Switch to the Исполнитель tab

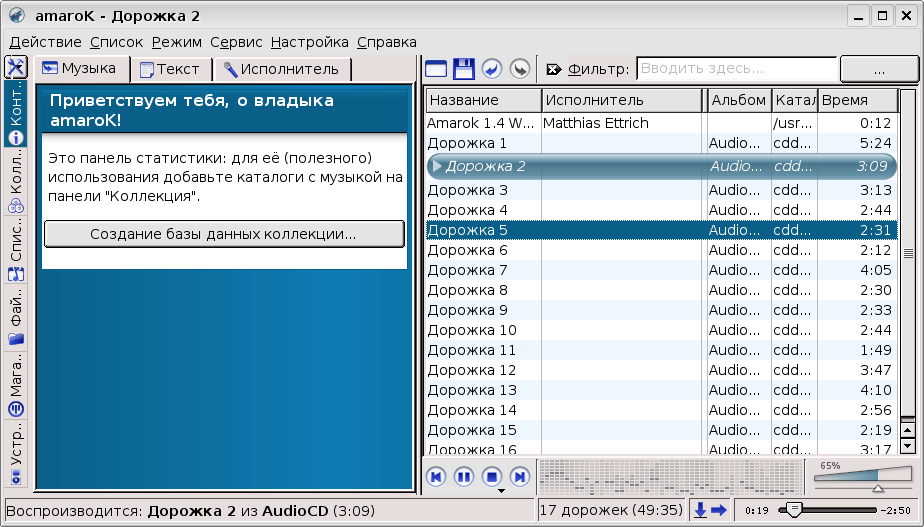click(282, 70)
